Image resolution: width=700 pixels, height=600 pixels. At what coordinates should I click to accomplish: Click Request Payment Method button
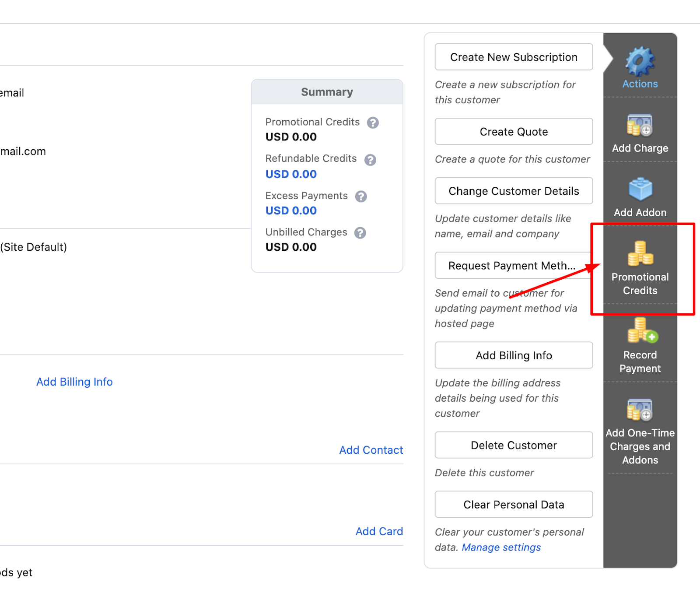[512, 266]
